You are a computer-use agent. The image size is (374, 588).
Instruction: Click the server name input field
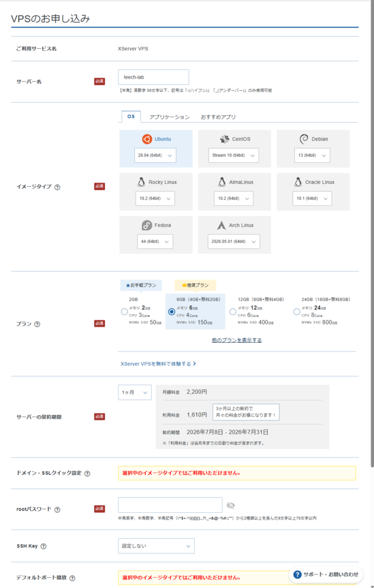(153, 78)
